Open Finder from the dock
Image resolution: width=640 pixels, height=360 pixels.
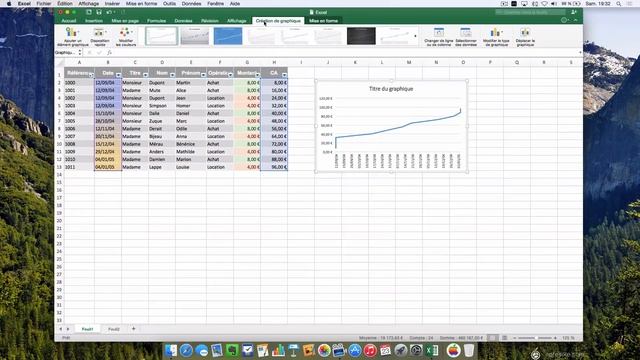(x=171, y=350)
